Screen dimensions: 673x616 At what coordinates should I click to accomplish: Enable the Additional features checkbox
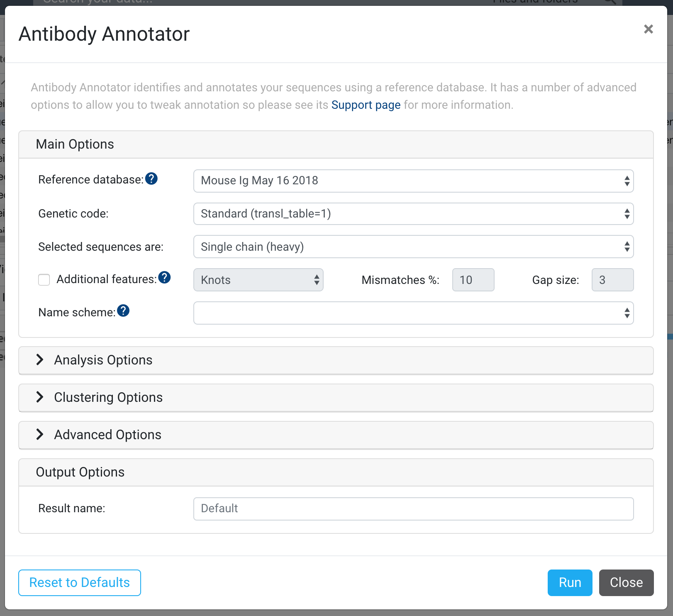pyautogui.click(x=44, y=280)
